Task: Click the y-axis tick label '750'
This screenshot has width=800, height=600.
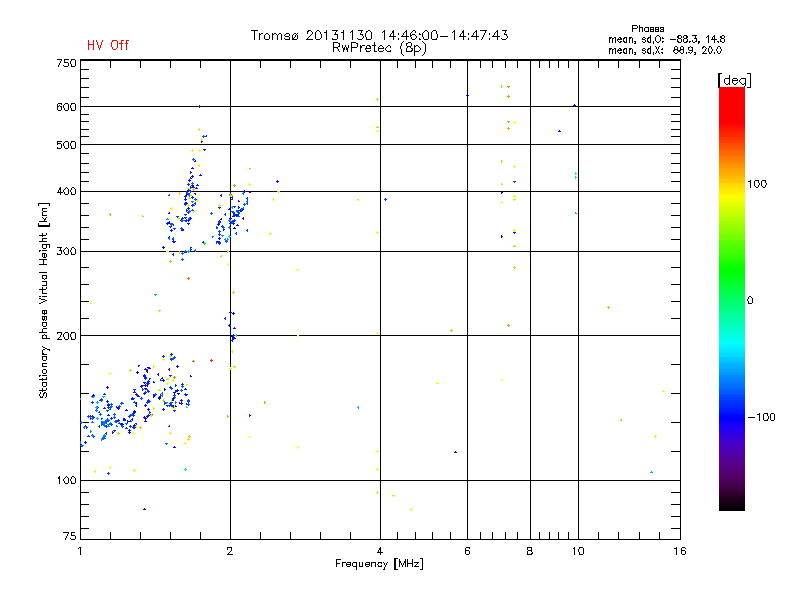Action: (x=66, y=63)
